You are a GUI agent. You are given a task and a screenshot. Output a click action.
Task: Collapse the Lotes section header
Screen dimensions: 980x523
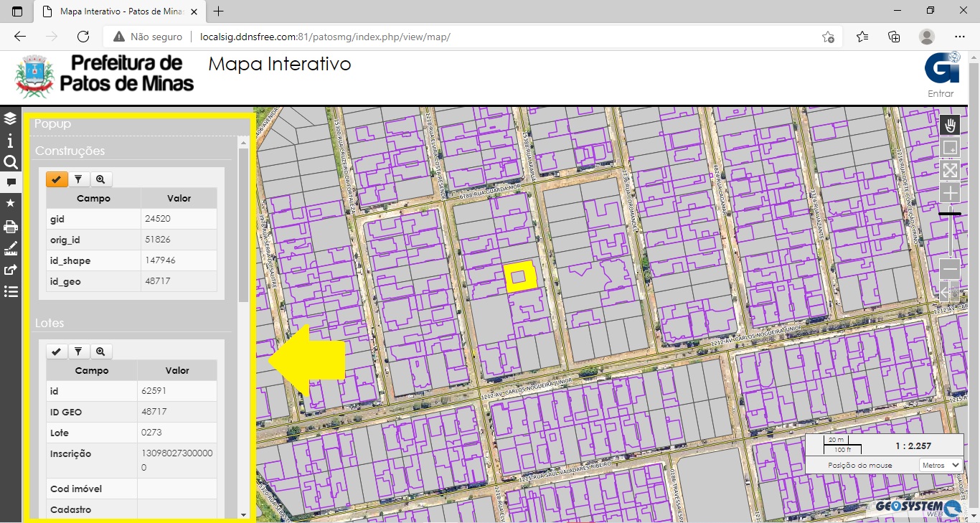[50, 324]
